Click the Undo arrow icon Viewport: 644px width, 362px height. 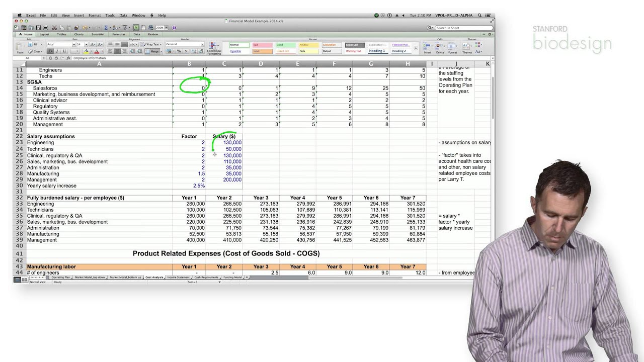[x=85, y=28]
